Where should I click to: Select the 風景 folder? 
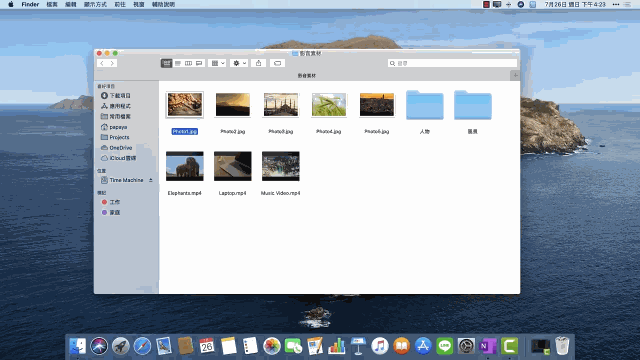tap(473, 105)
